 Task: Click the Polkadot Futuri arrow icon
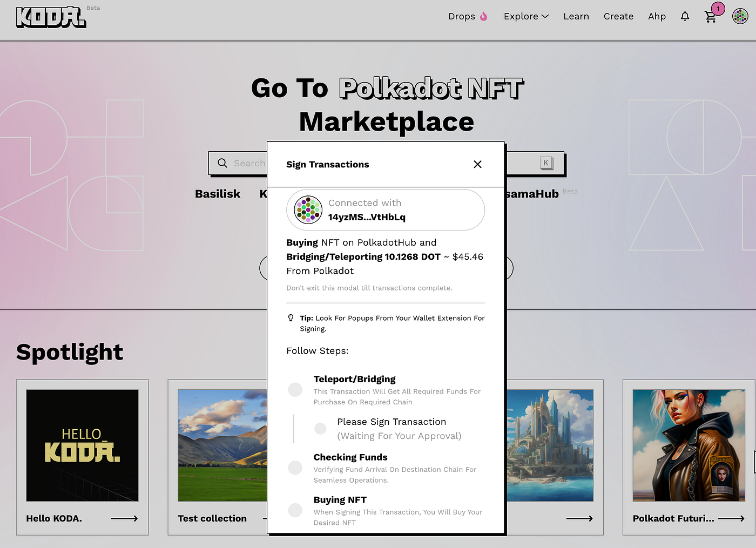coord(731,518)
